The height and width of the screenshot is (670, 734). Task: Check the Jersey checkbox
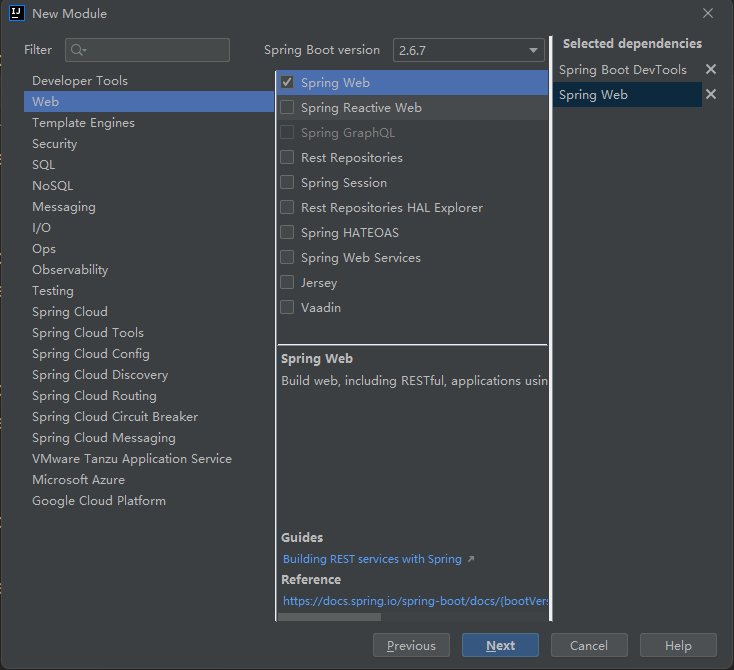point(287,282)
